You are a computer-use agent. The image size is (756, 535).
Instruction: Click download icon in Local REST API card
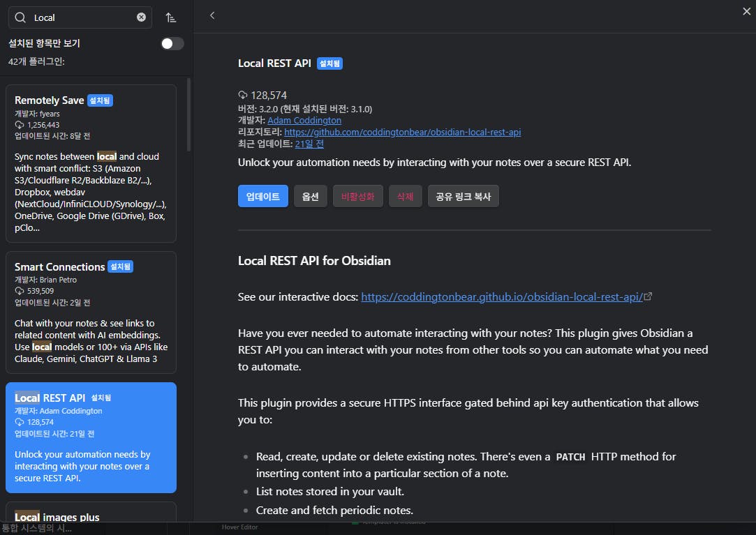20,422
